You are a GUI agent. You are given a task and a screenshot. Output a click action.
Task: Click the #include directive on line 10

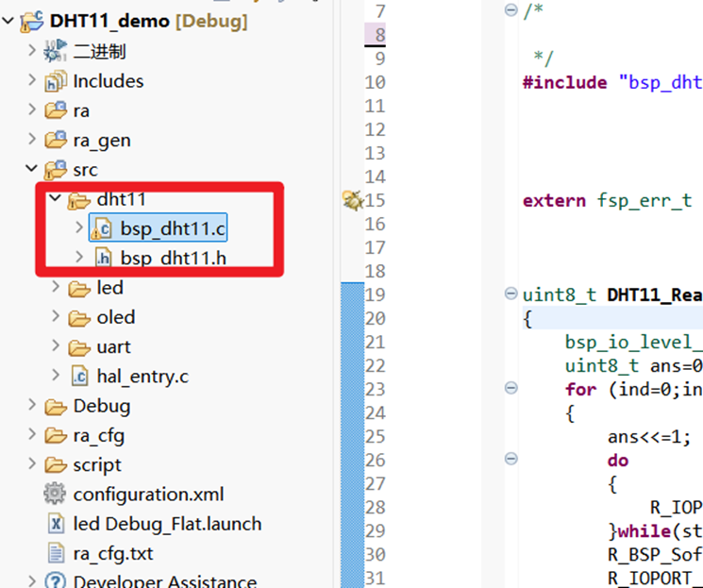point(565,82)
